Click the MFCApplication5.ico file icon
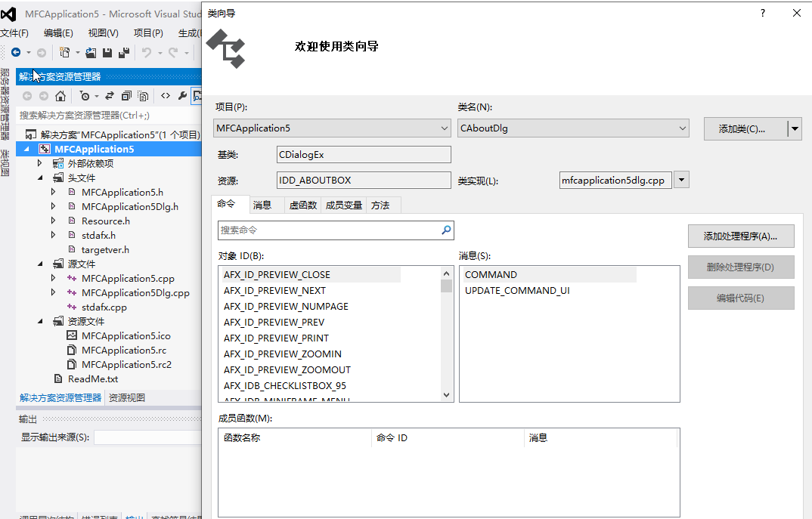 click(72, 335)
